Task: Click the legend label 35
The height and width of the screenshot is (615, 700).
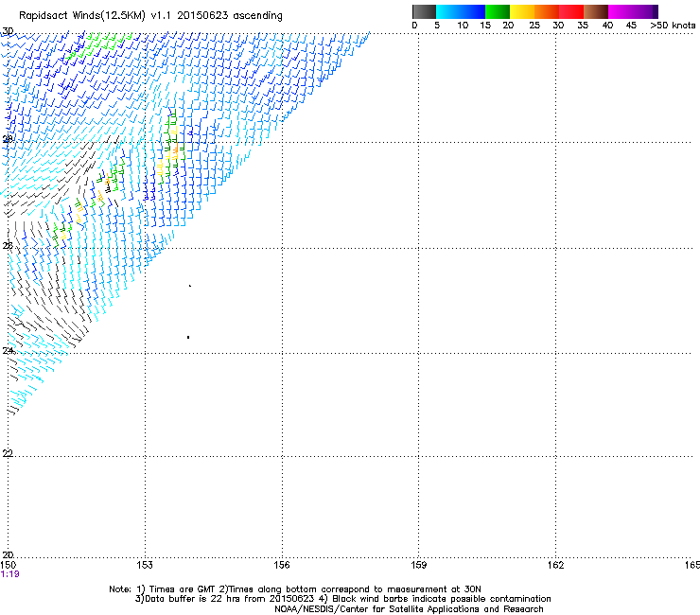Action: (583, 26)
